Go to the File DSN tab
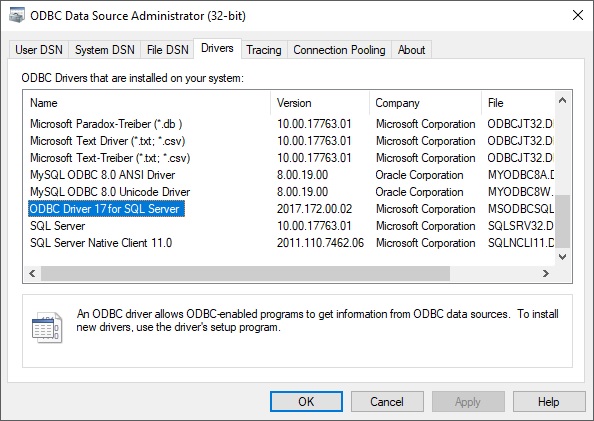The height and width of the screenshot is (421, 594). tap(167, 50)
